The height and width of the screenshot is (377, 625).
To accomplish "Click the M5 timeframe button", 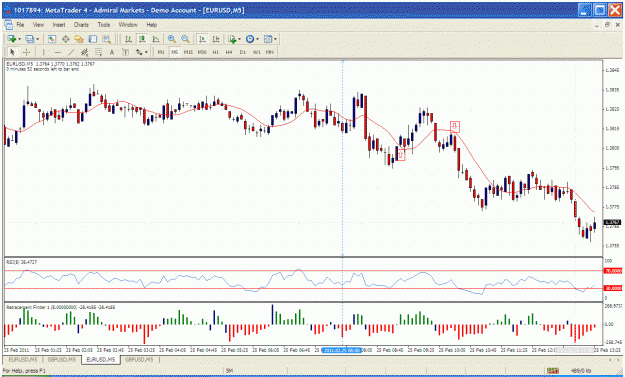I will coord(174,52).
